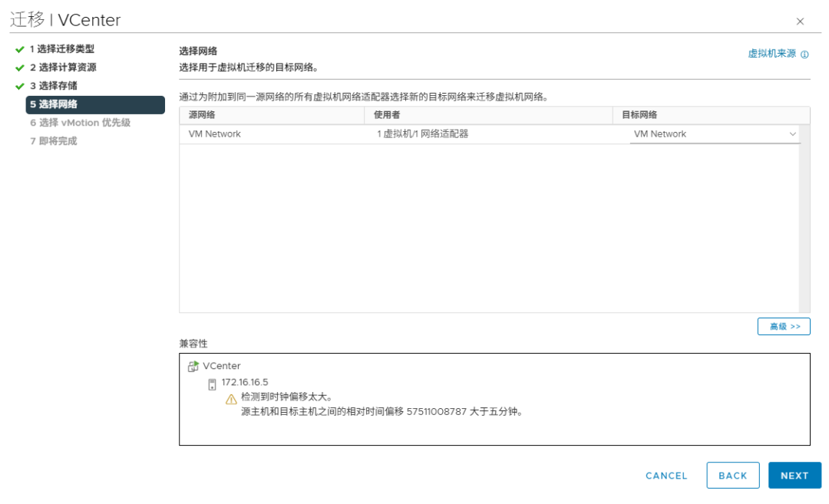
Task: Click the 检测到时钟偏移太大 warning text
Action: point(286,397)
